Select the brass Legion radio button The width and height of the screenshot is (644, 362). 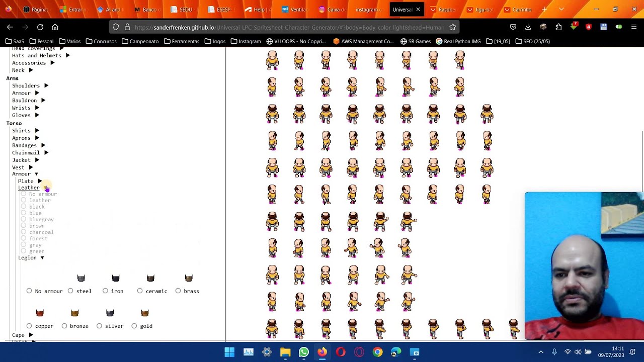178,291
